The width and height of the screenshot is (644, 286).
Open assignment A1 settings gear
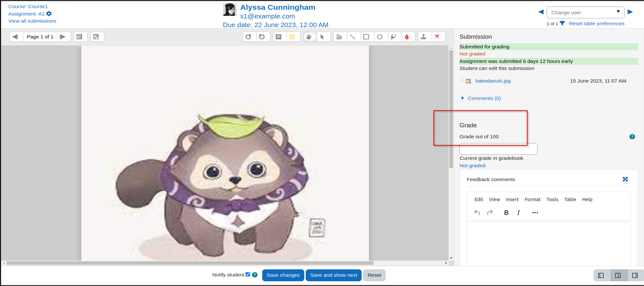[49, 14]
